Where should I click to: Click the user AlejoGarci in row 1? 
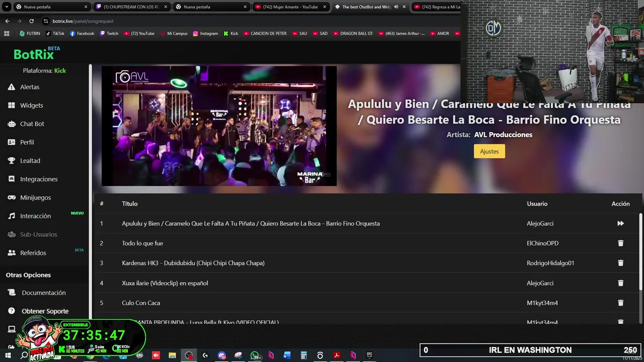point(540,223)
